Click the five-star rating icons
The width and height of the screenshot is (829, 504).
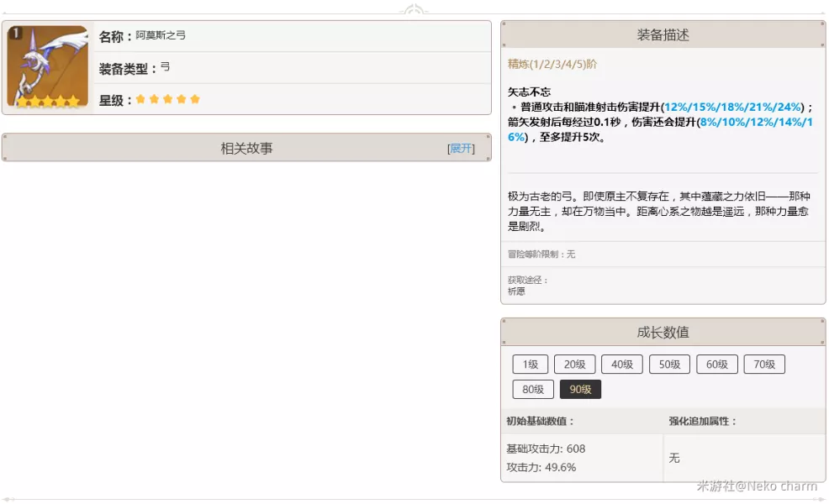pos(167,99)
